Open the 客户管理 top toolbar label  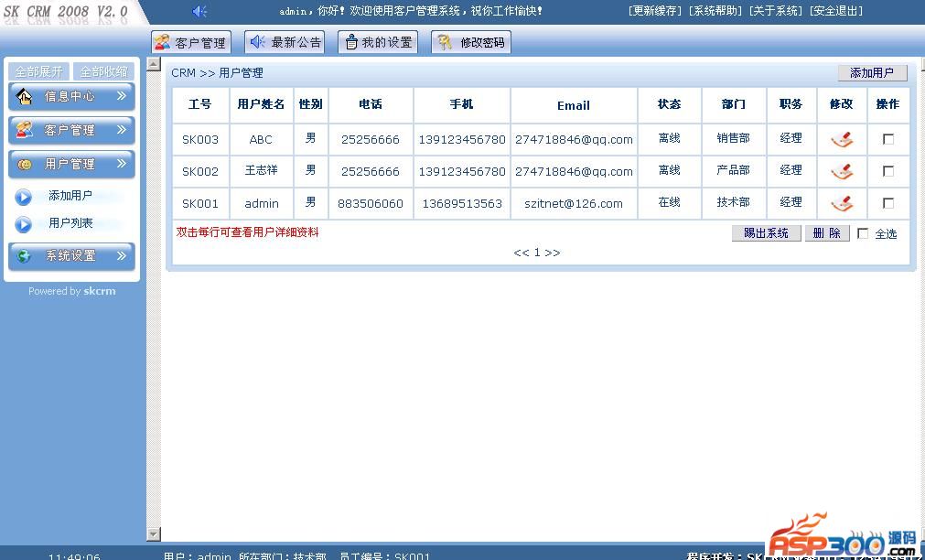tap(200, 43)
